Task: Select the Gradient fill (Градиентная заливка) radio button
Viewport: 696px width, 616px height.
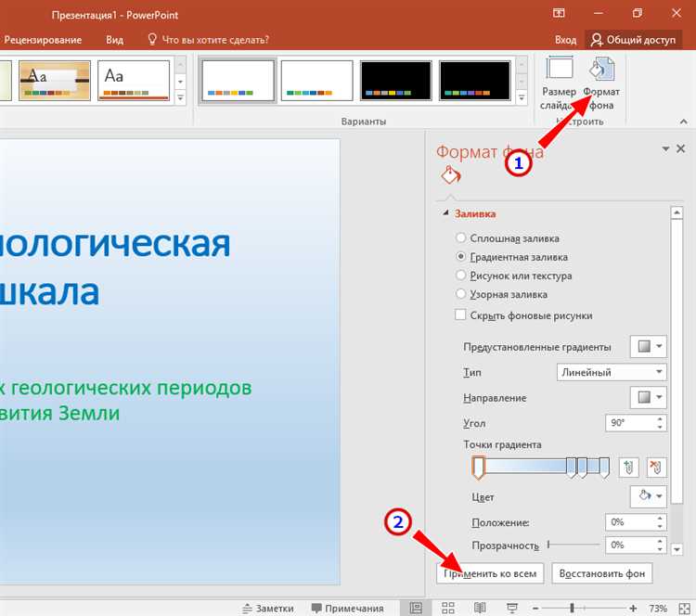Action: (460, 257)
